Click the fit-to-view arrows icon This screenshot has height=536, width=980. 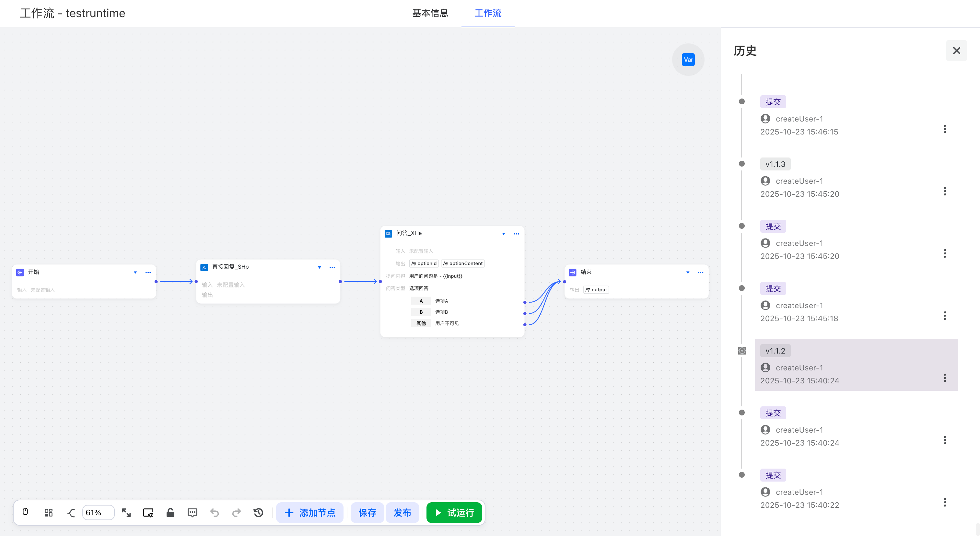[126, 512]
